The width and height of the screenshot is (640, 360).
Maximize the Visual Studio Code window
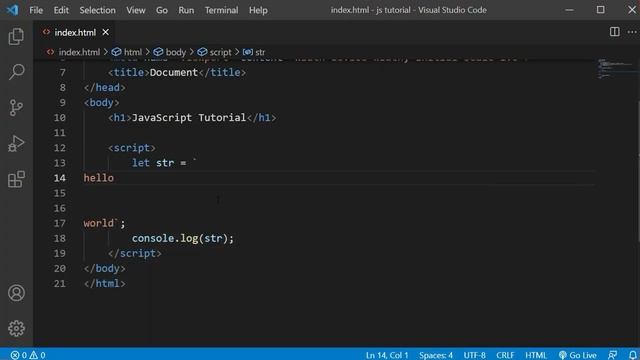(600, 10)
